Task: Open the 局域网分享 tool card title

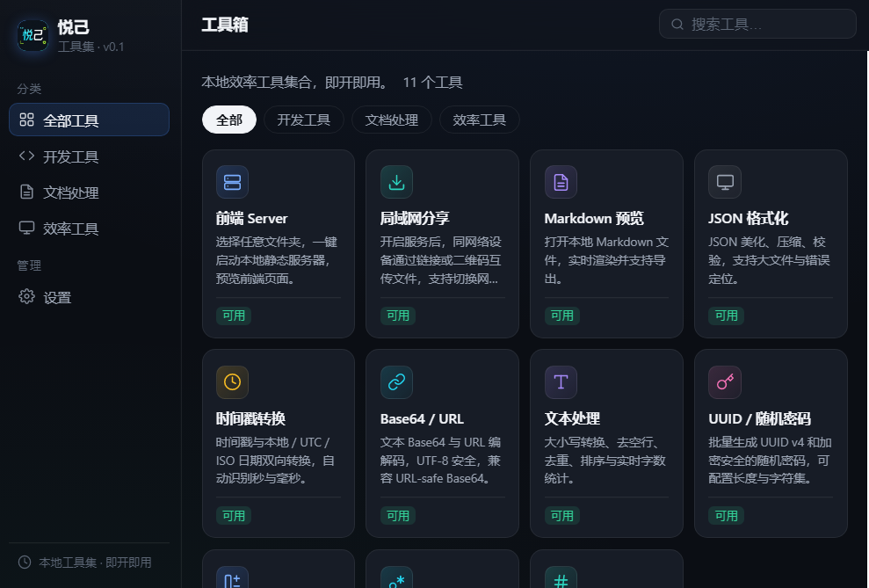Action: tap(415, 218)
